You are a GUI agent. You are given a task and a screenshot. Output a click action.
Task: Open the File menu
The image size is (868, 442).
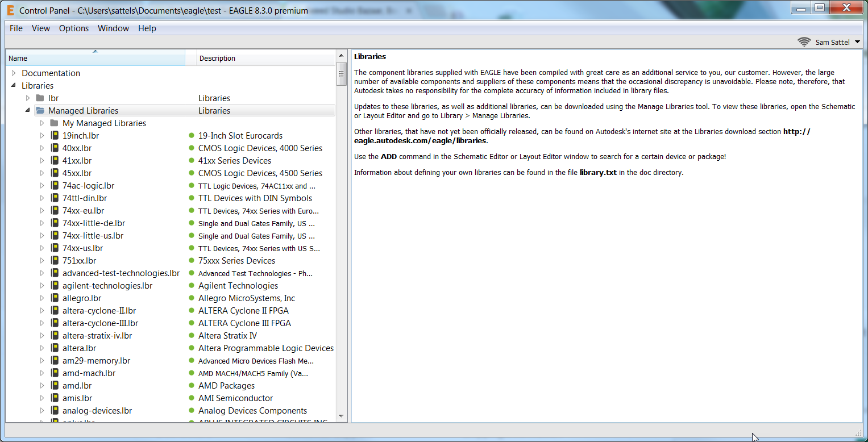pyautogui.click(x=16, y=28)
